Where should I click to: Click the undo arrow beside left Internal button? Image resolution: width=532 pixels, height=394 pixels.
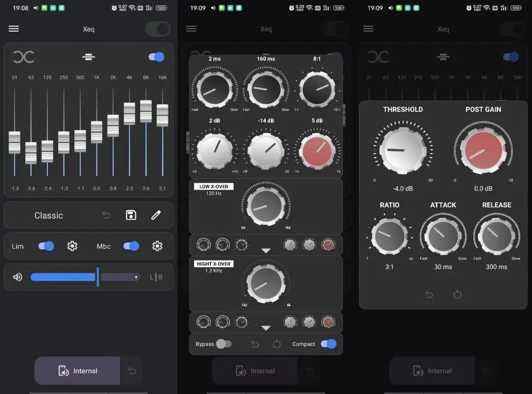(132, 370)
